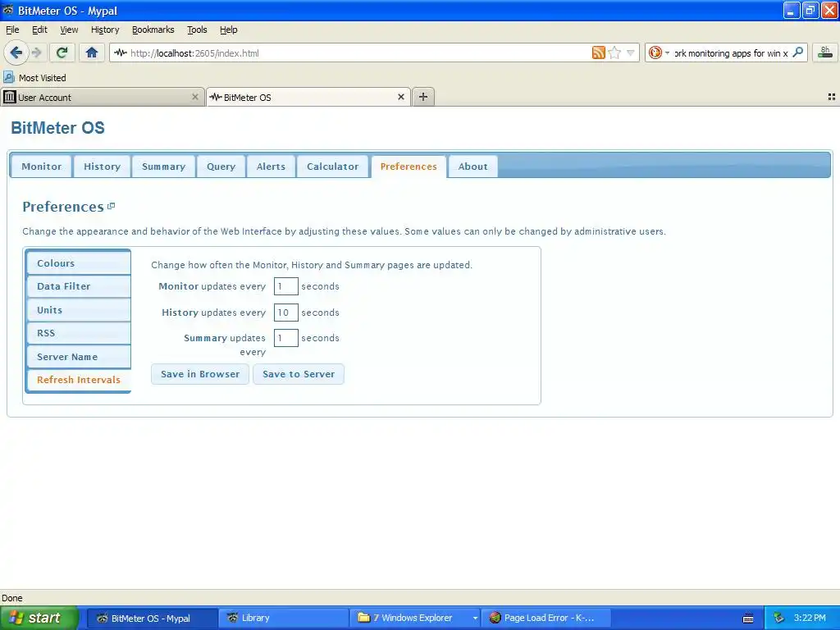Click the web search input field

point(731,52)
